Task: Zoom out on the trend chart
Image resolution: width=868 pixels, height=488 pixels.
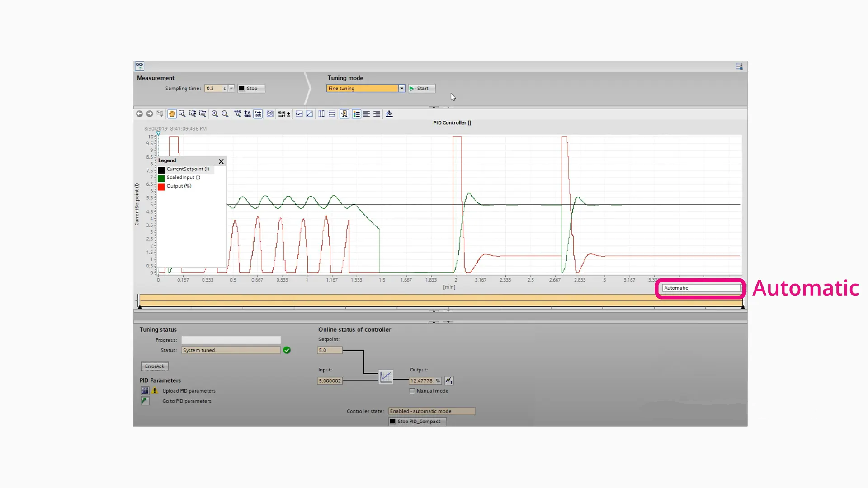Action: click(225, 114)
